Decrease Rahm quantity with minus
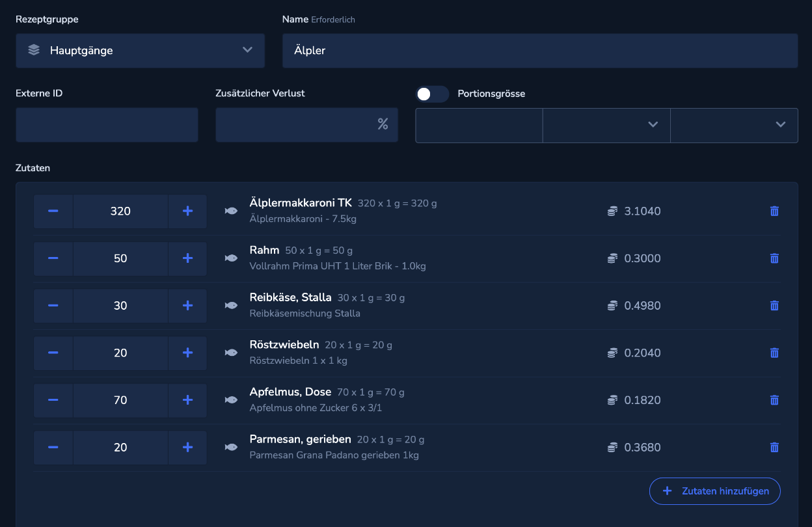This screenshot has width=812, height=527. (53, 258)
